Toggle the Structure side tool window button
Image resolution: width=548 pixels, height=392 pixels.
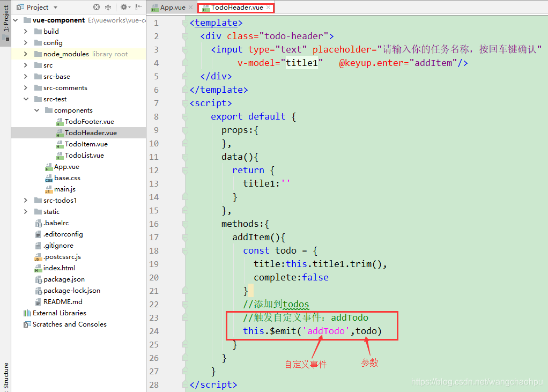[5, 376]
